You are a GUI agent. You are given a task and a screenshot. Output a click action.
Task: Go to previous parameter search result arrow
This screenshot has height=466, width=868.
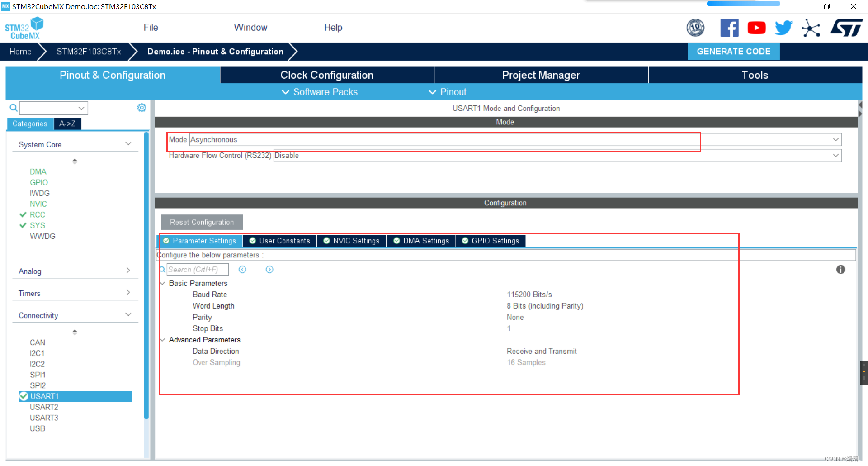pos(242,270)
